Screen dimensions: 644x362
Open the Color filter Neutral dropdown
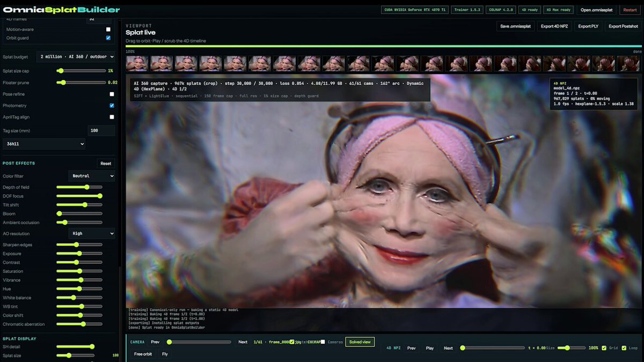91,176
